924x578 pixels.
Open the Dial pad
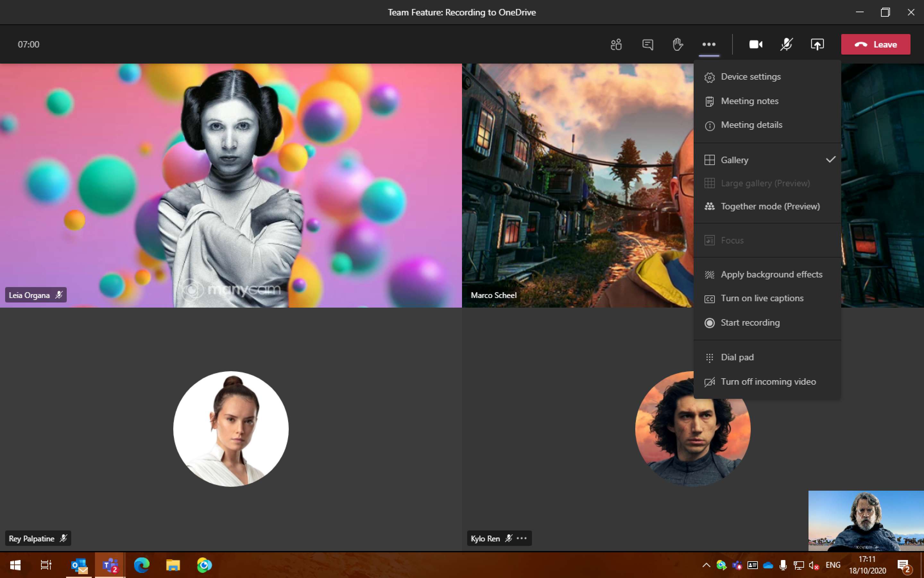click(767, 357)
